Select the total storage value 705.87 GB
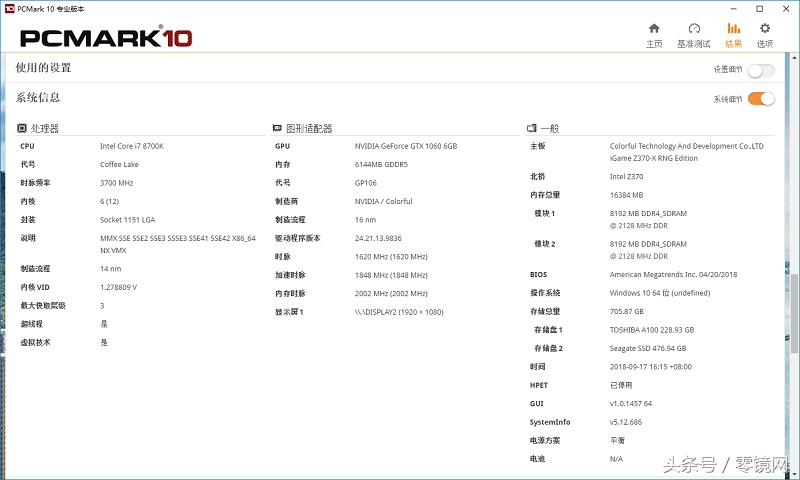Image resolution: width=800 pixels, height=480 pixels. [627, 311]
